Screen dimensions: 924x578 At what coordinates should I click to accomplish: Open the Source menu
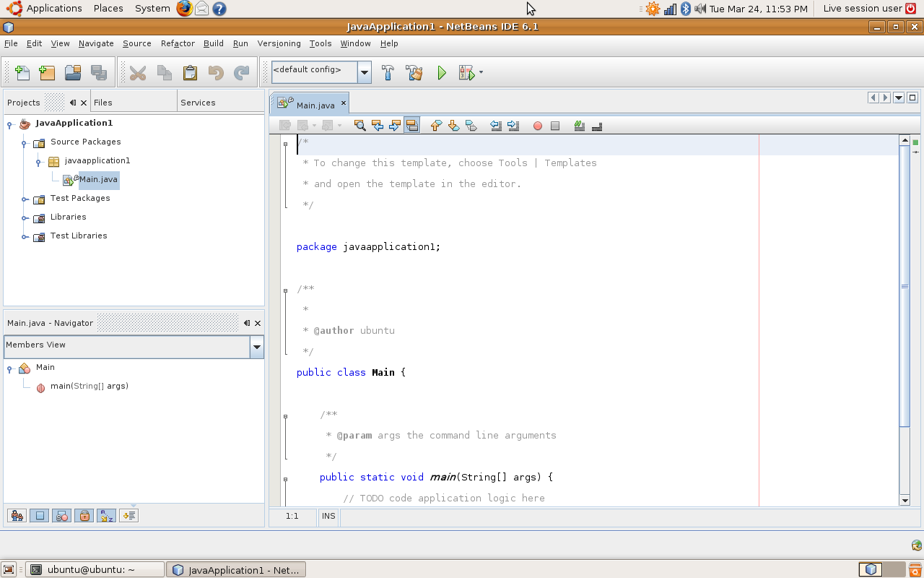click(137, 43)
